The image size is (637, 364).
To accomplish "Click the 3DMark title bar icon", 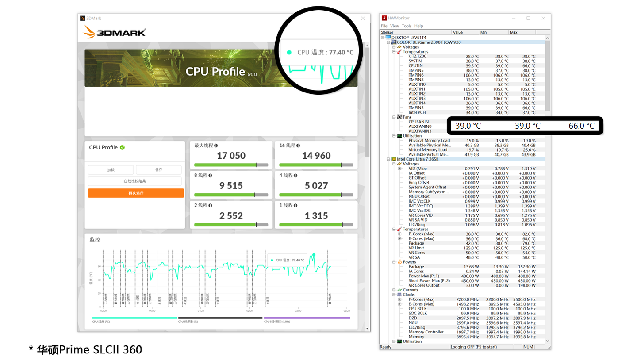I will tap(83, 18).
